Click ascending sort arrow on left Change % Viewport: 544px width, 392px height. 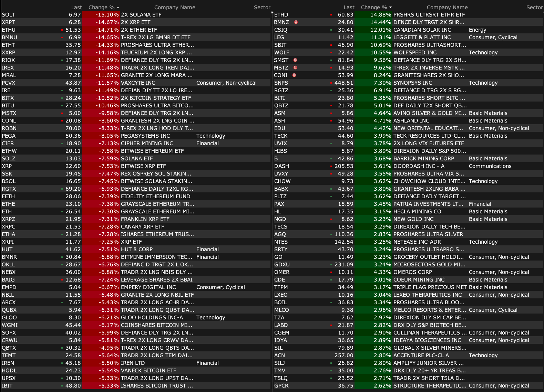[x=118, y=8]
